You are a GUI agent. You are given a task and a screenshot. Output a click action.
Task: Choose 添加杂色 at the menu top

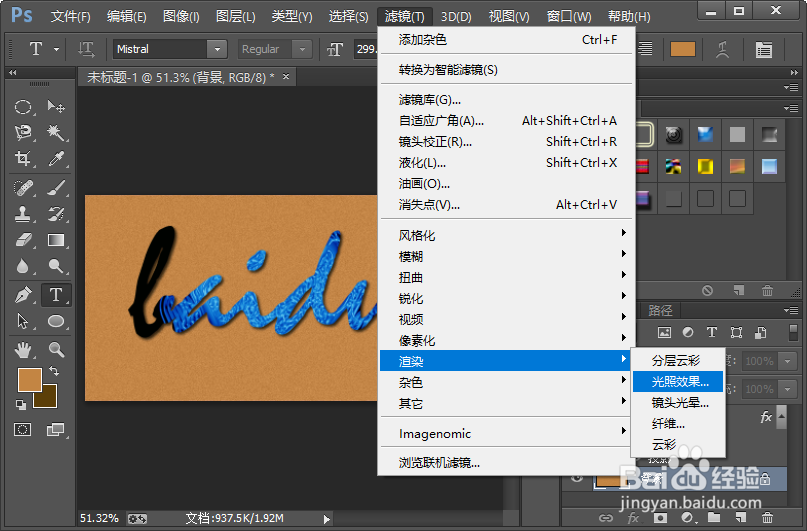(507, 40)
